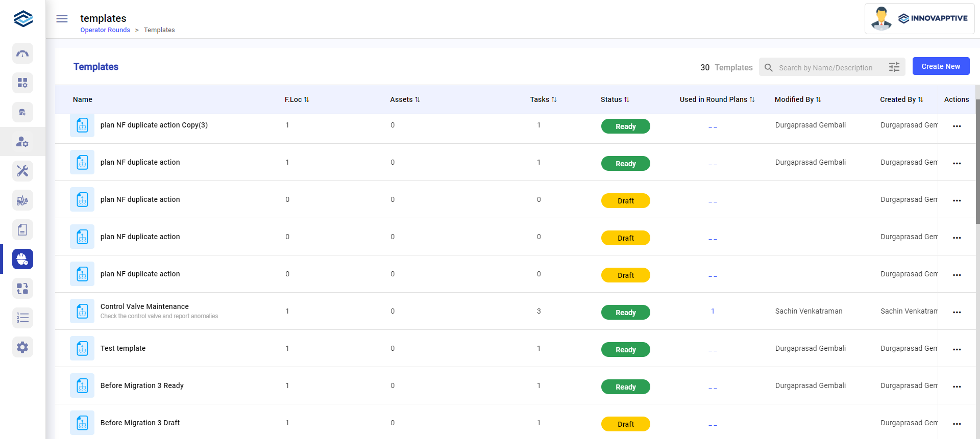
Task: Open the search filter sliders icon
Action: pyautogui.click(x=894, y=67)
